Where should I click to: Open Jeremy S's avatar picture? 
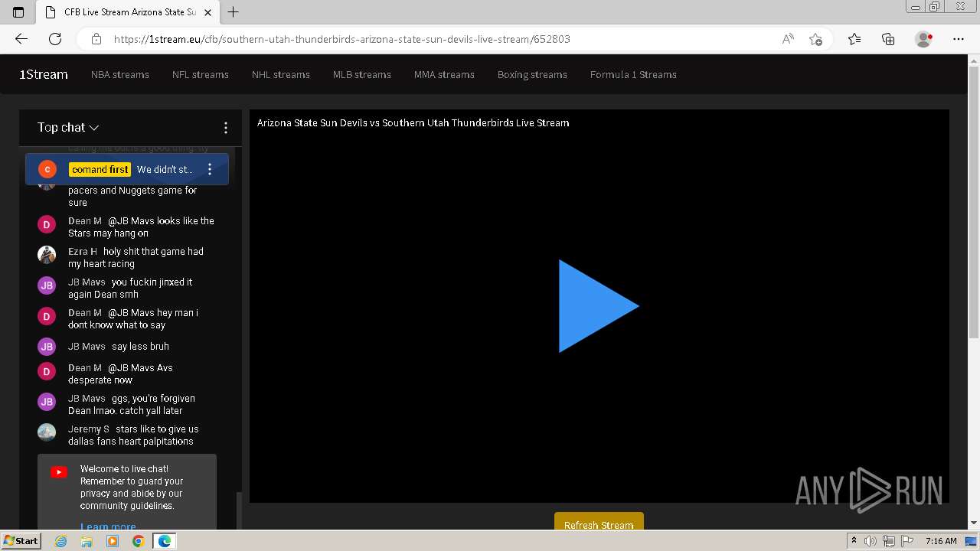click(x=47, y=432)
